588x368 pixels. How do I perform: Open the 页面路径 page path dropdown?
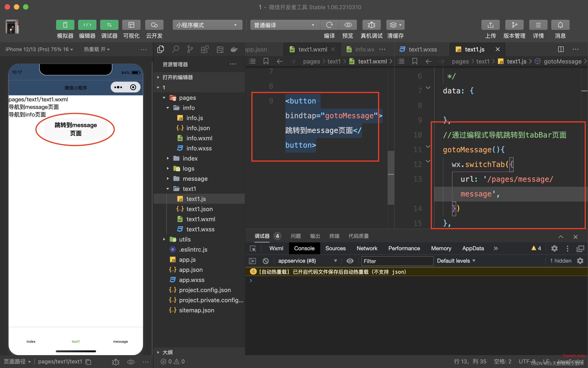pos(17,361)
